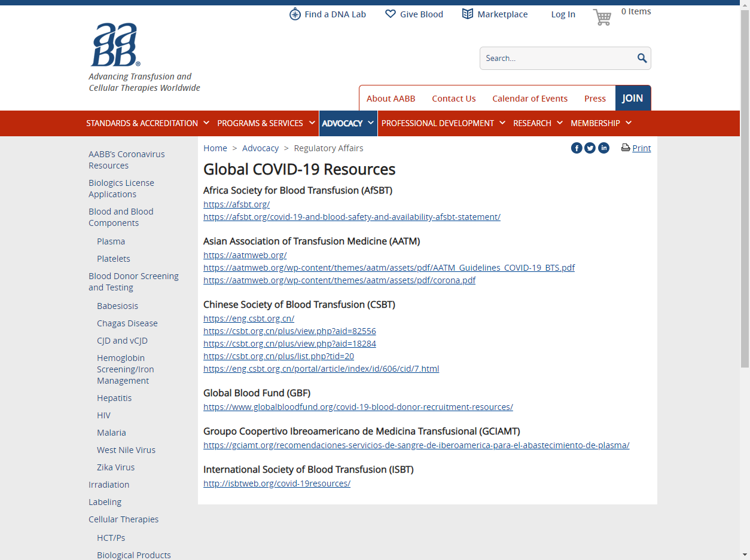
Task: Open the shopping cart icon
Action: [x=602, y=17]
